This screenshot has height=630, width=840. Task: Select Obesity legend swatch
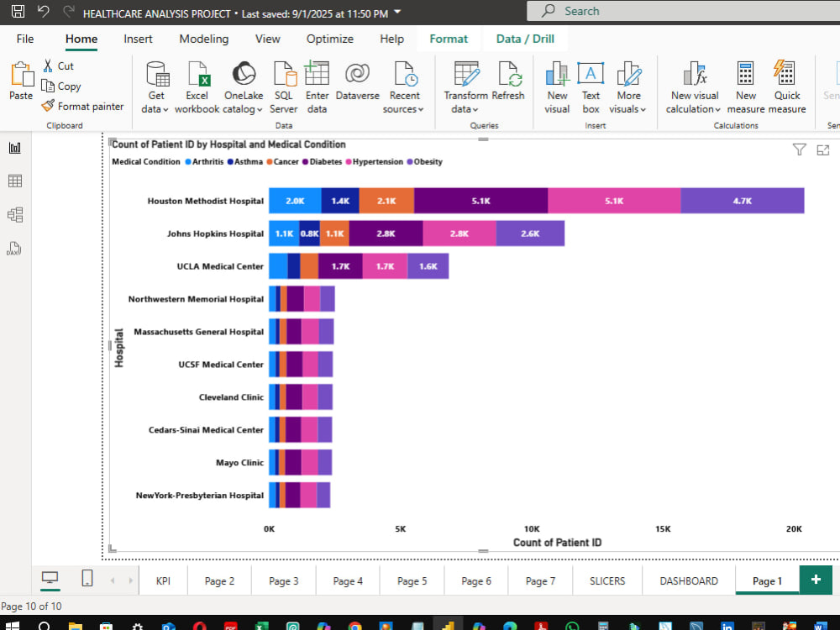coord(410,162)
